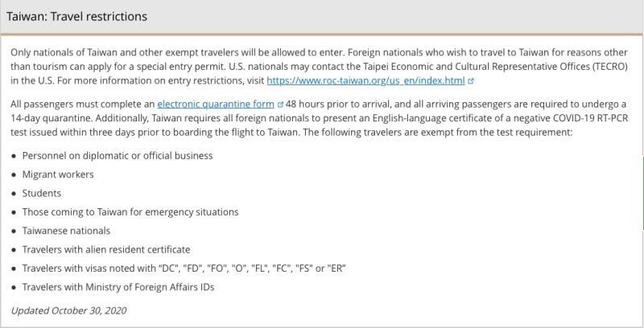Click Those coming to Taiwan for emergency situations
644x328 pixels.
coord(130,212)
